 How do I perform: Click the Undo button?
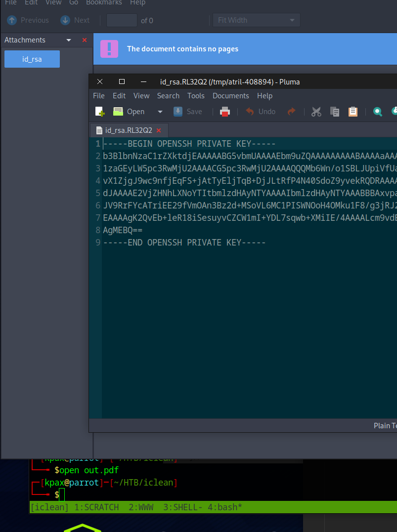click(261, 112)
